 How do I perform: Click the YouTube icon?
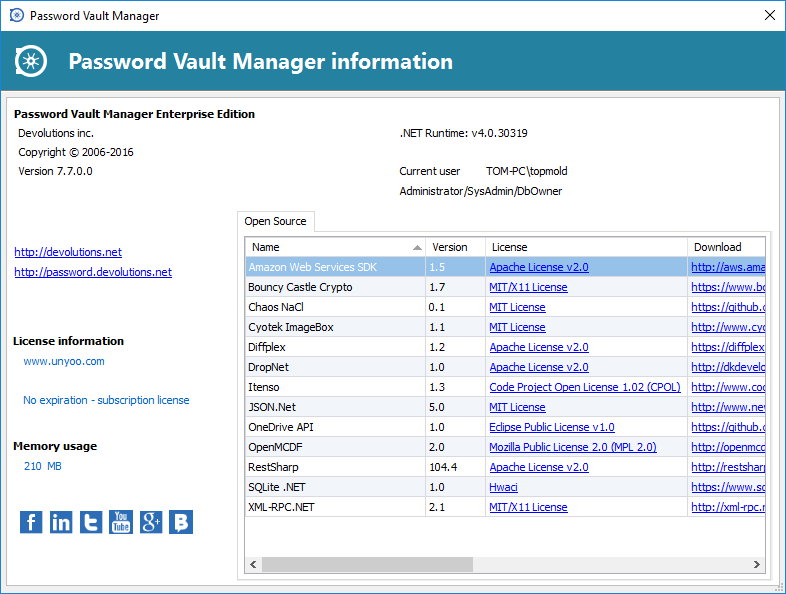tap(121, 522)
